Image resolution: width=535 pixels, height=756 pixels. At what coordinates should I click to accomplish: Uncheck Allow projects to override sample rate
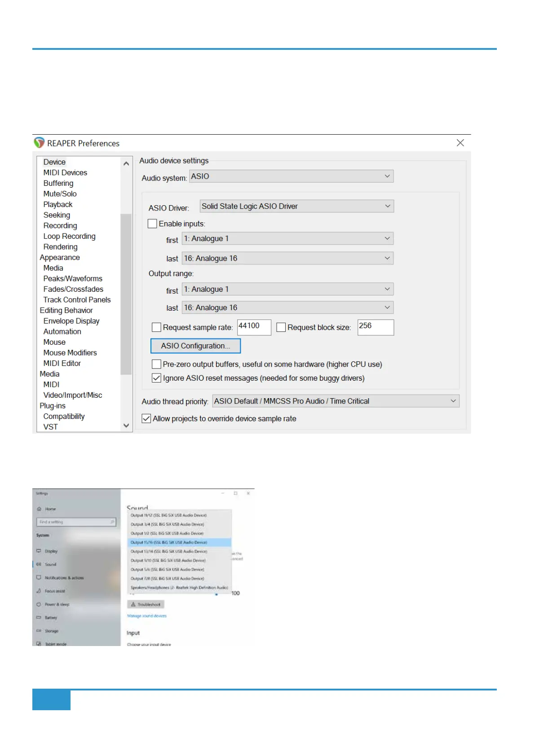click(x=146, y=418)
